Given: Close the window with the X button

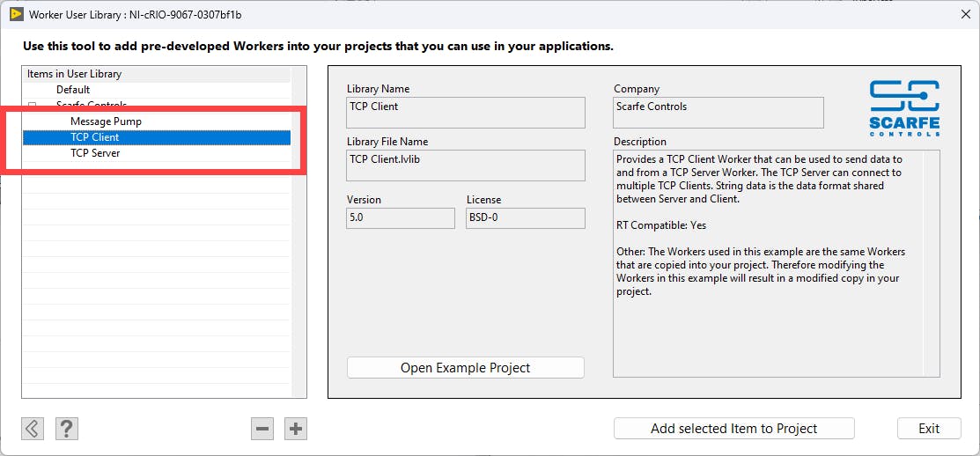Looking at the screenshot, I should 965,14.
